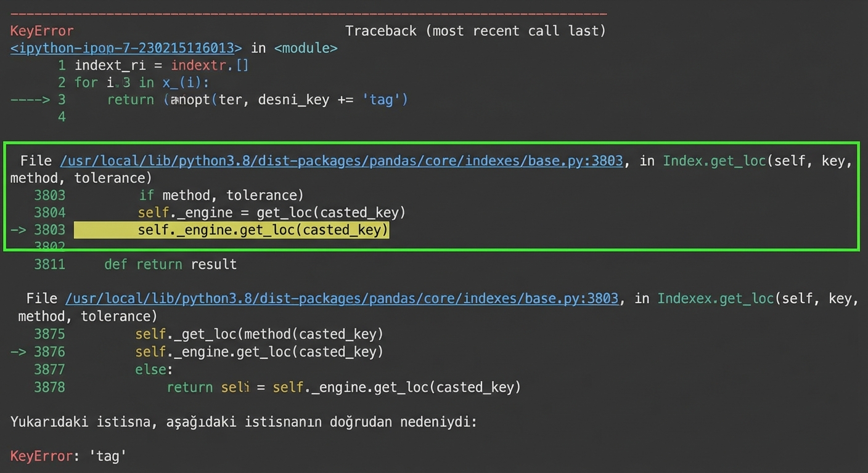Select the highlighted self._engine.get_loc line

[231, 230]
